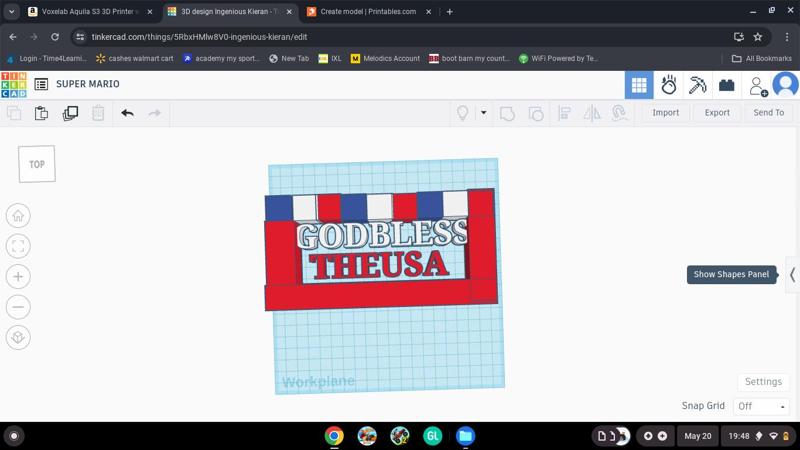Click the Ungroup shapes icon

click(536, 113)
